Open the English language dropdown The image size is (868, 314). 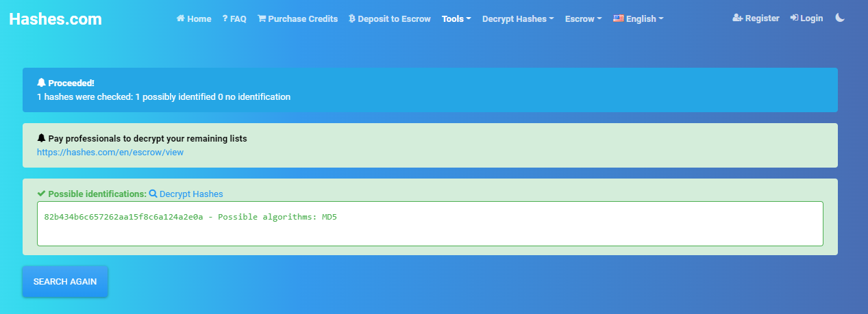pyautogui.click(x=638, y=18)
